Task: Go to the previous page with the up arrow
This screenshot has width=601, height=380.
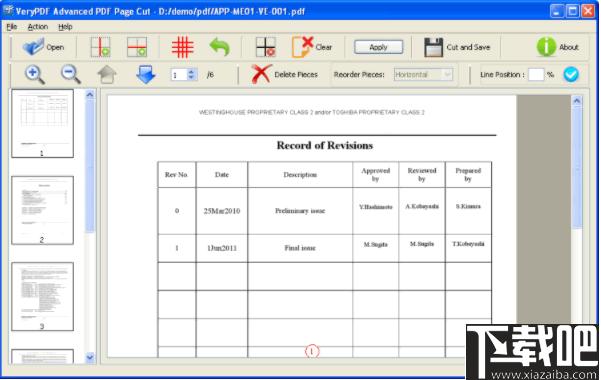Action: [107, 74]
